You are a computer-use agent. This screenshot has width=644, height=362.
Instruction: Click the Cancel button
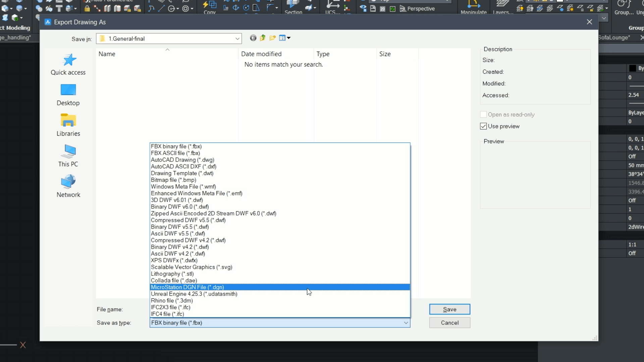pos(449,322)
